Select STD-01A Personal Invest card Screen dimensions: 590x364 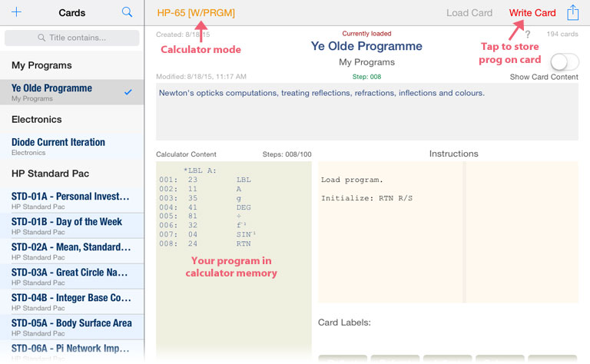coord(71,200)
